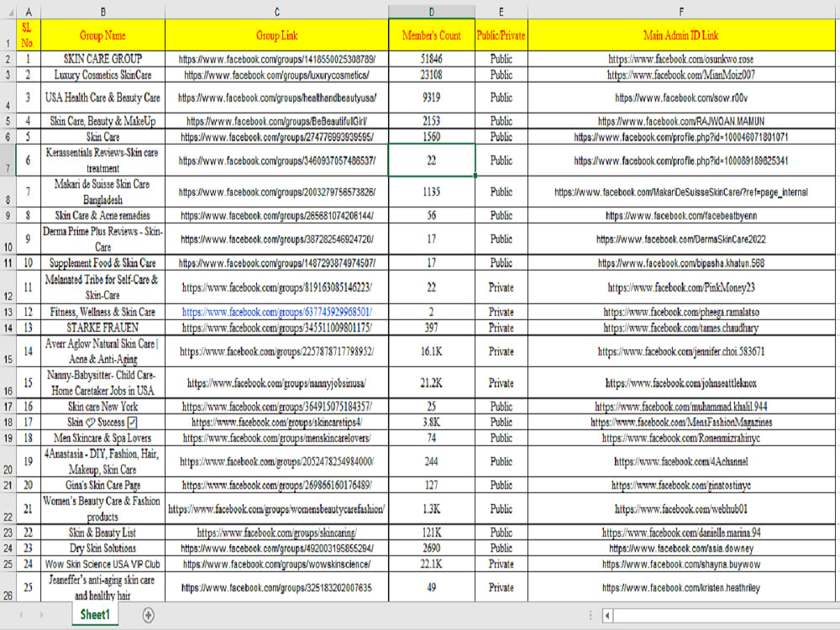The image size is (840, 630).
Task: Select the jennifer.choi.583671 admin link cell
Action: click(x=681, y=351)
